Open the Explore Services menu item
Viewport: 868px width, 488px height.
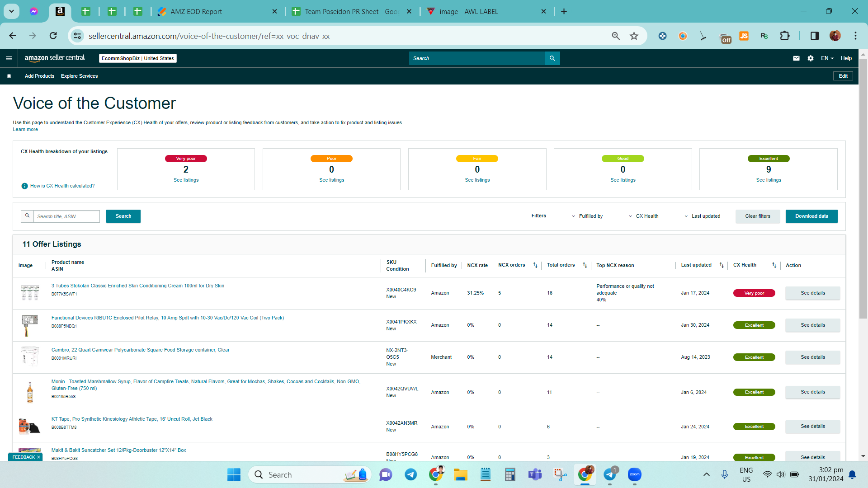click(79, 76)
